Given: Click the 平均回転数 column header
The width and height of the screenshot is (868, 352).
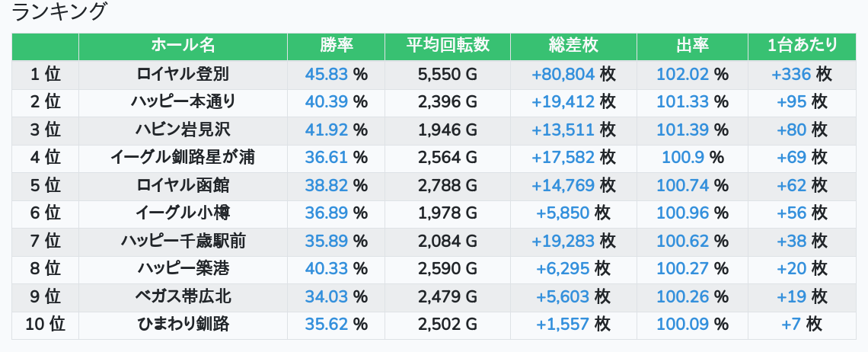Looking at the screenshot, I should click(x=448, y=46).
